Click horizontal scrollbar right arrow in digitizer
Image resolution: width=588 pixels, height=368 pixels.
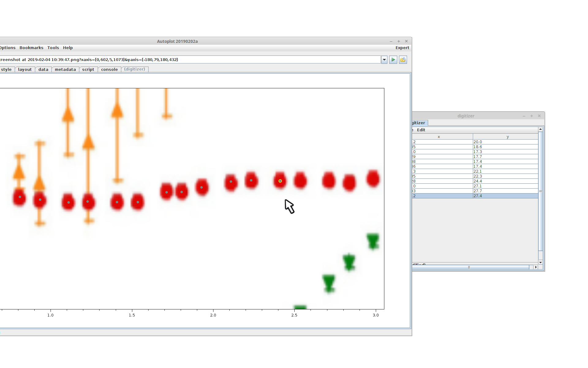tap(536, 267)
